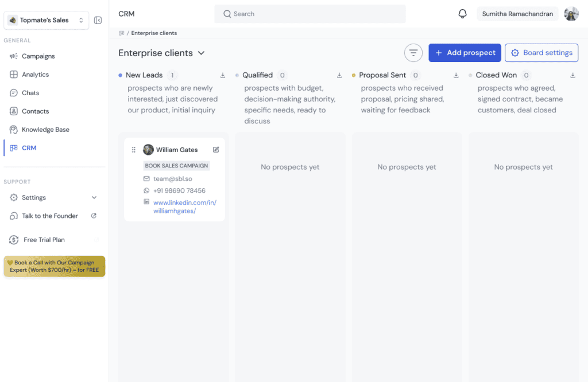
Task: Click the Search input field
Action: click(x=310, y=14)
